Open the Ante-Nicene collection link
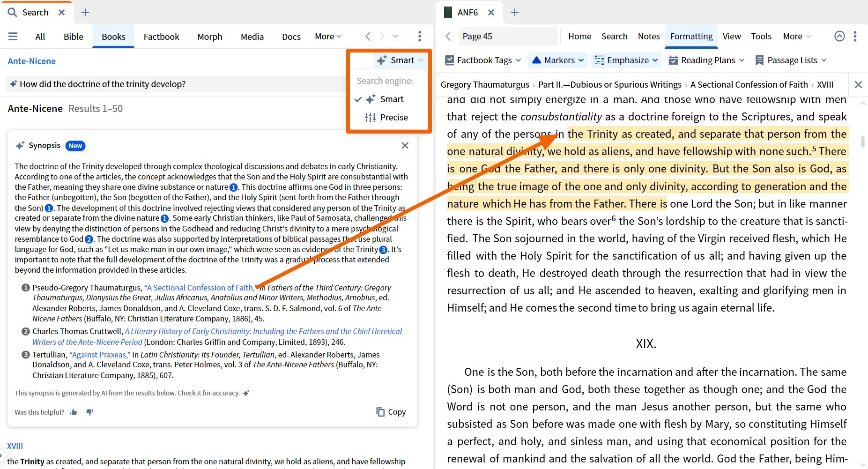Viewport: 868px width, 469px height. [32, 61]
